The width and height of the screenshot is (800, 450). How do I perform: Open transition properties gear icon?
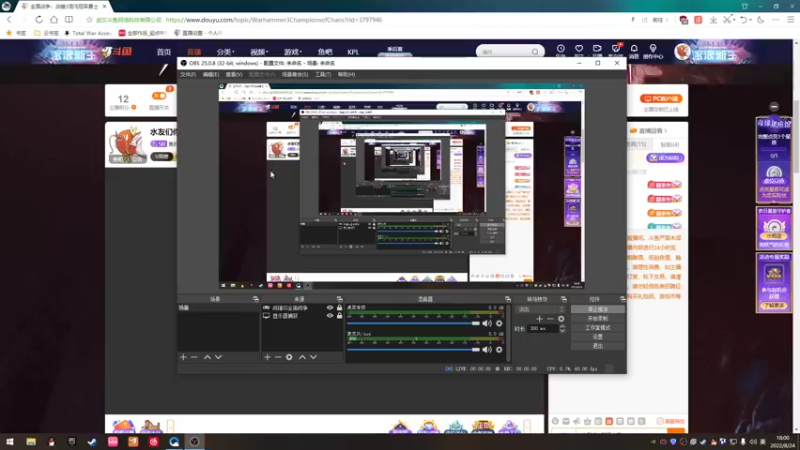click(x=561, y=319)
